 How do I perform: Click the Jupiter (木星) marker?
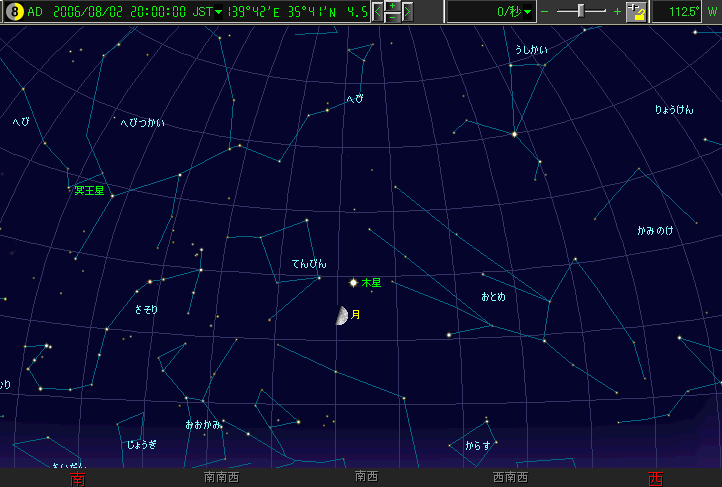(353, 283)
